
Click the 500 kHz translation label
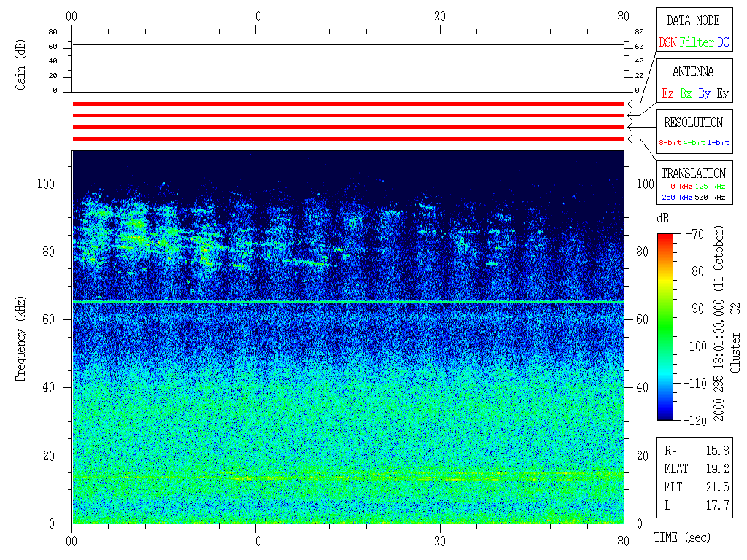[x=711, y=198]
